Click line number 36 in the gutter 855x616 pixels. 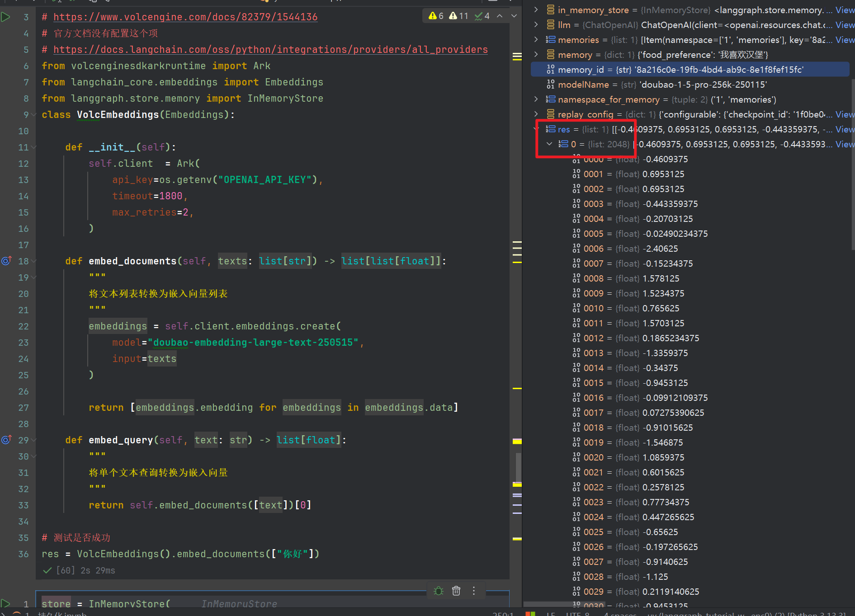pyautogui.click(x=23, y=554)
